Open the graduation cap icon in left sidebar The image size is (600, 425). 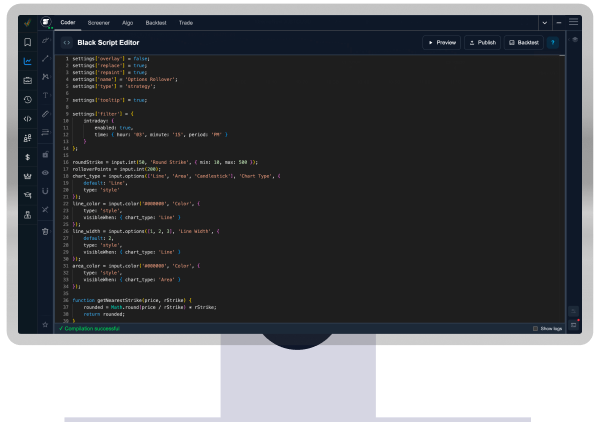point(28,195)
